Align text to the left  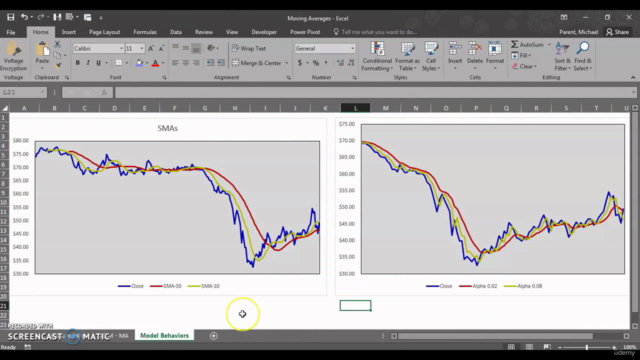(176, 63)
